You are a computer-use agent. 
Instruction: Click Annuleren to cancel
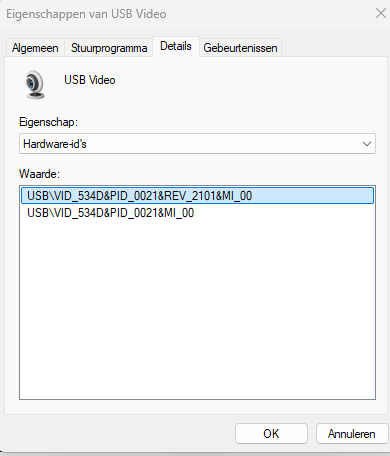352,434
